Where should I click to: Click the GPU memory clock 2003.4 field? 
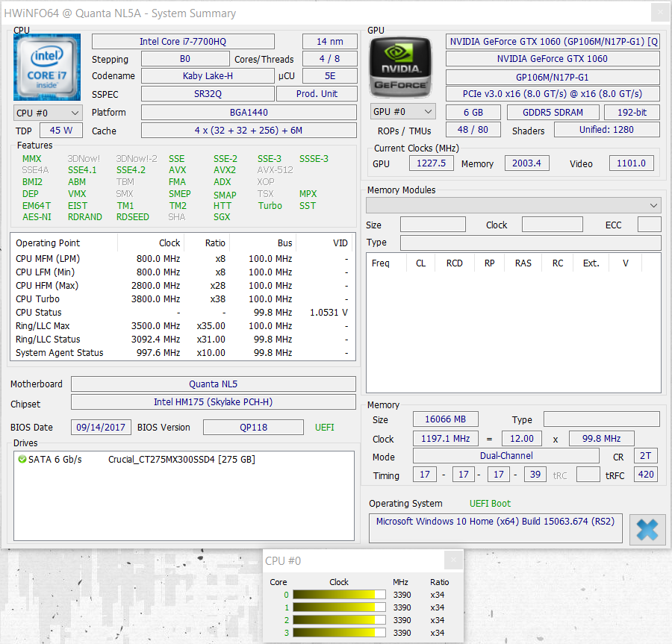coord(526,163)
